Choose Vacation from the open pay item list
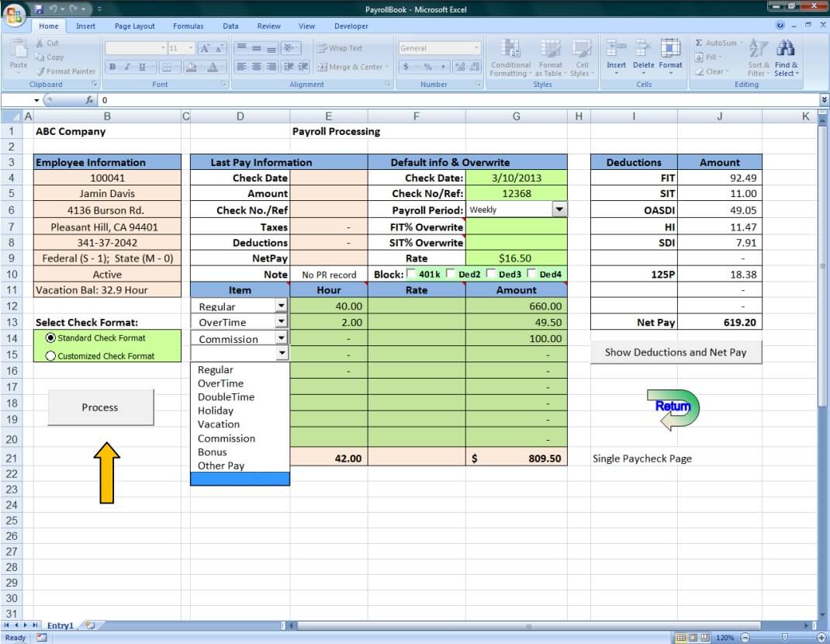The height and width of the screenshot is (644, 830). [x=218, y=424]
